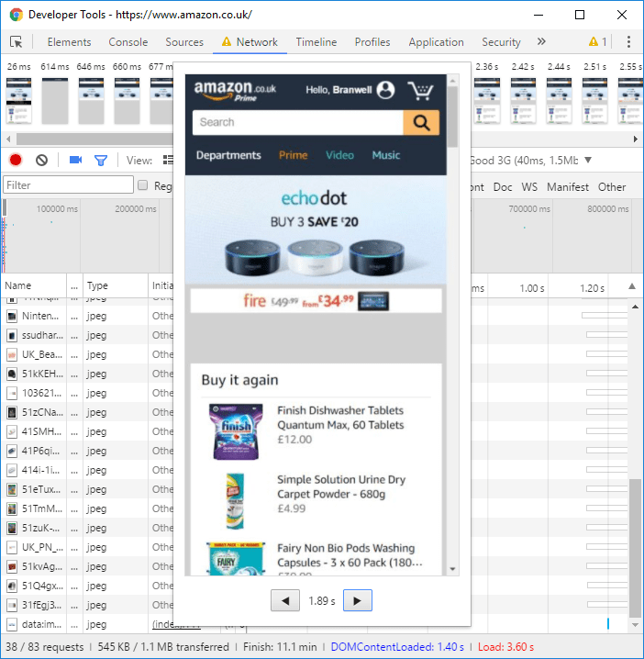Expand the hidden tabs chevron after Security
This screenshot has height=659, width=644.
(x=541, y=42)
